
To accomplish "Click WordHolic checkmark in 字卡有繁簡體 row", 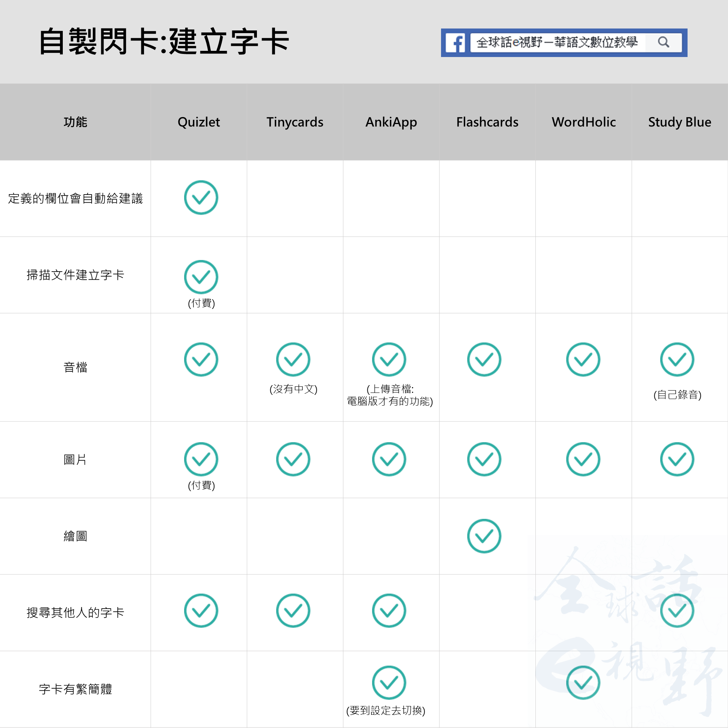I will pyautogui.click(x=583, y=683).
